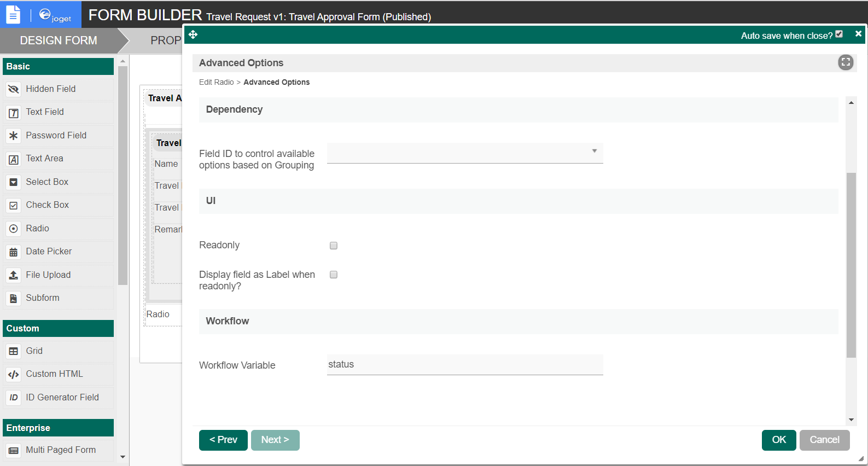Viewport: 868px width, 466px height.
Task: Click the Password Field asterisk icon
Action: coord(14,136)
